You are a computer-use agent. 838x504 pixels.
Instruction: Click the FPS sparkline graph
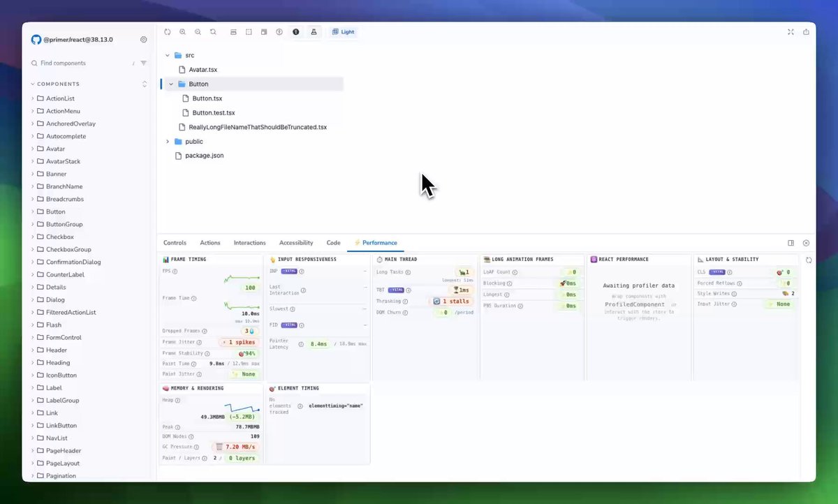pos(241,278)
